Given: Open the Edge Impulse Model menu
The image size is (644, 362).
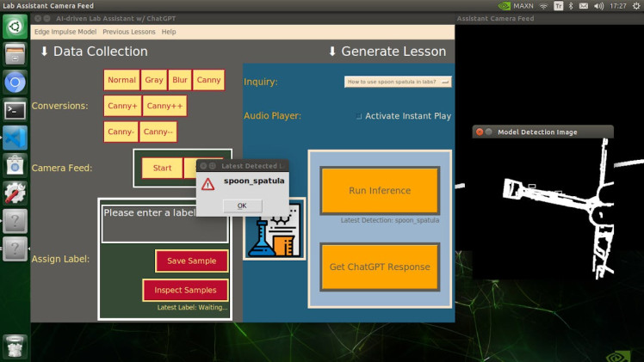Looking at the screenshot, I should point(65,32).
